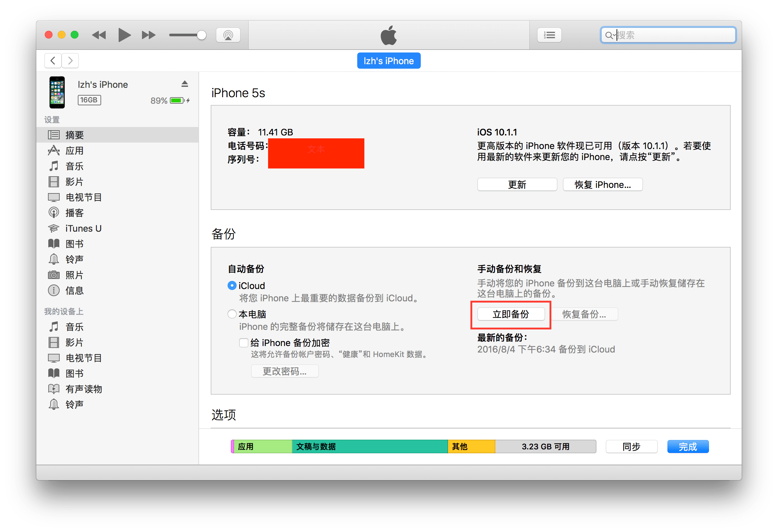Click the iPhone device thumbnail
This screenshot has height=532, width=778.
57,92
